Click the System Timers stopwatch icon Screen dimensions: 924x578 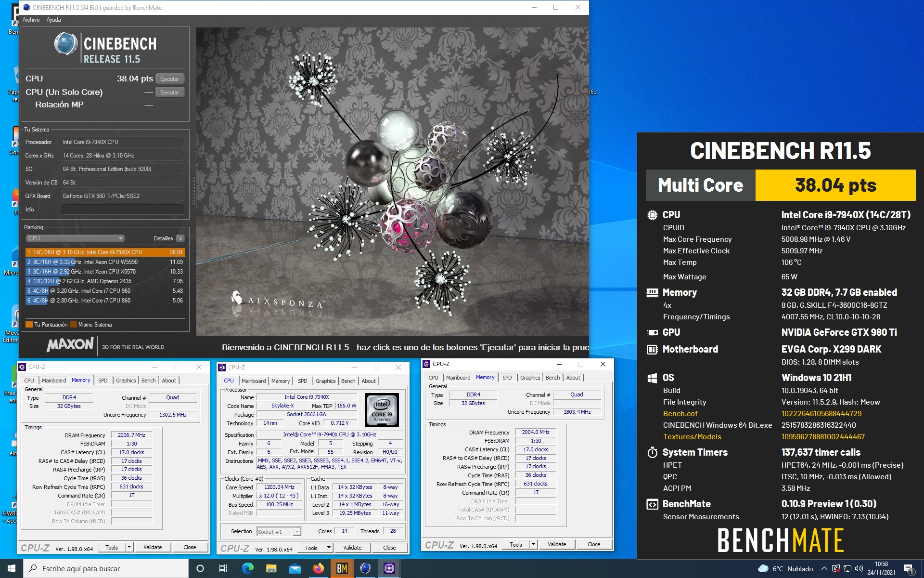click(x=652, y=452)
